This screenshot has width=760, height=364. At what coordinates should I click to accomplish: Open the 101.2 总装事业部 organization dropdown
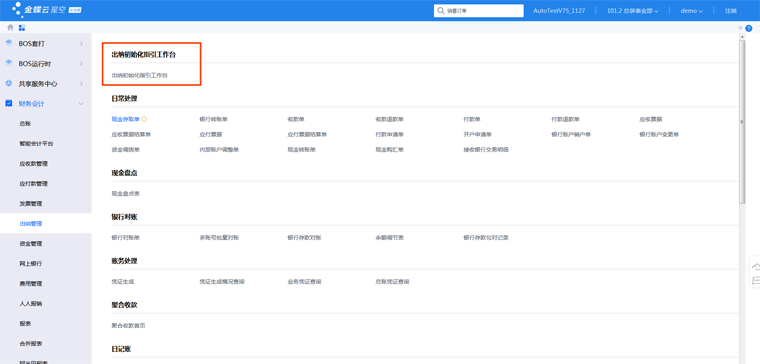(x=633, y=11)
